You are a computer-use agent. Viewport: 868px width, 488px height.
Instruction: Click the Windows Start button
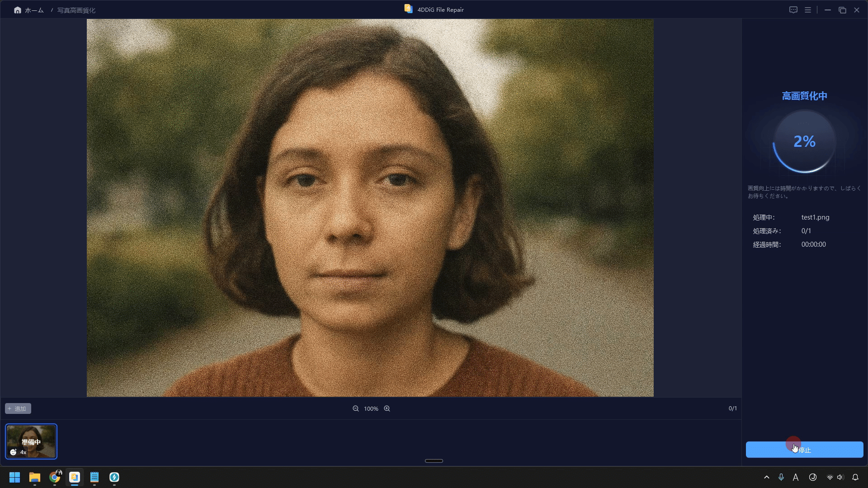pyautogui.click(x=14, y=477)
